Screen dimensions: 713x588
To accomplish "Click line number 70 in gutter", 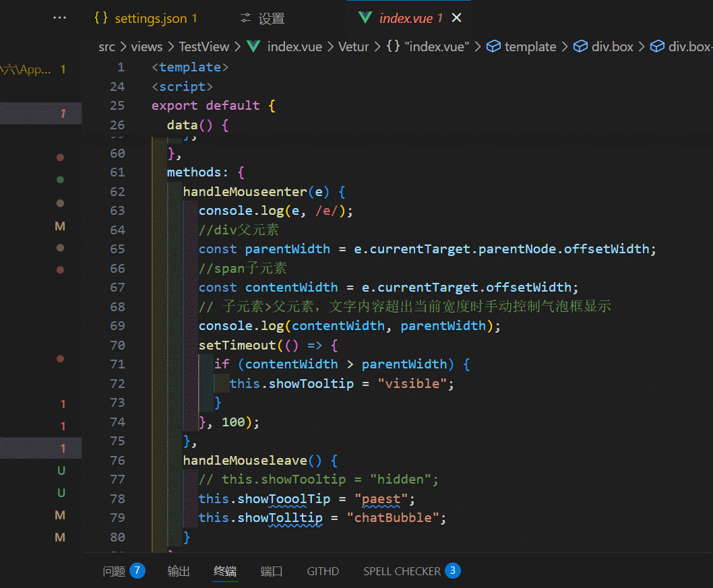I will 117,346.
